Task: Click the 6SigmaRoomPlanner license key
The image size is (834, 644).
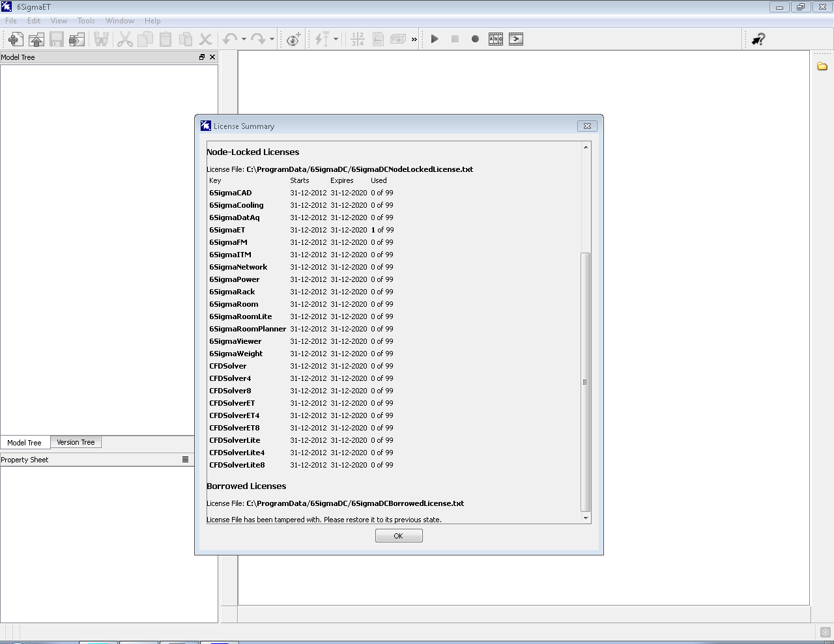Action: pyautogui.click(x=248, y=329)
